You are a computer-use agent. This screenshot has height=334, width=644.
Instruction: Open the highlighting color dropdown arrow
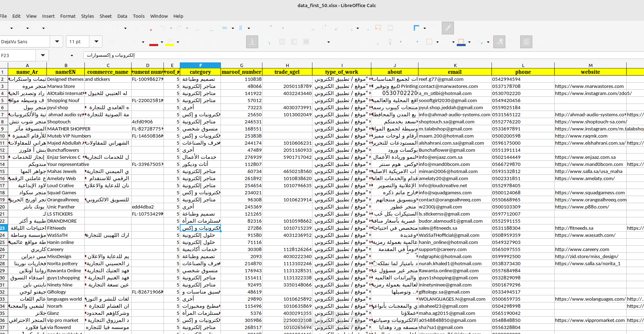178,42
